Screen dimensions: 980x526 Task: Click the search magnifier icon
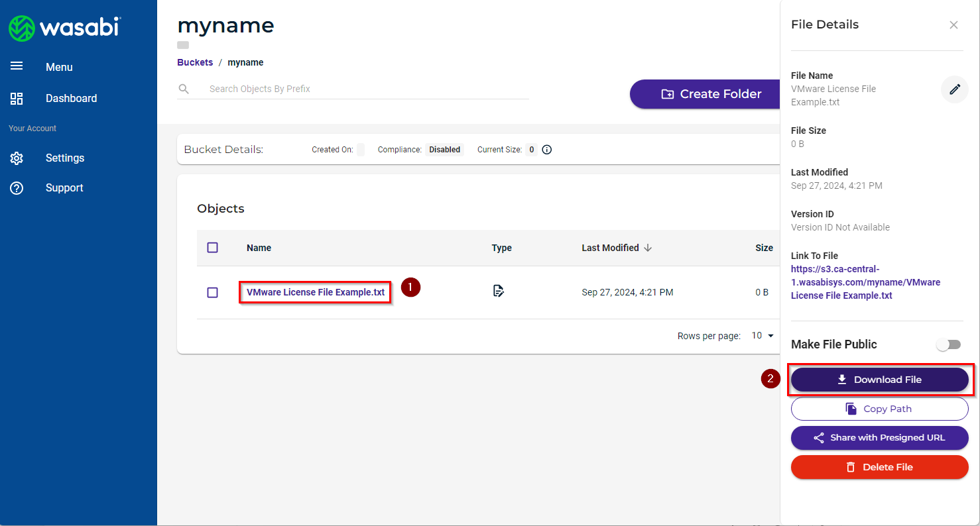click(x=184, y=89)
